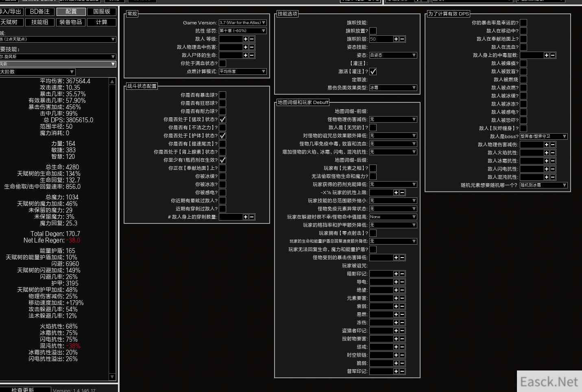Viewport: 582px width, 392px height.
Task: Click plus for 敌人物理伤害减伤
Action: pos(547,145)
